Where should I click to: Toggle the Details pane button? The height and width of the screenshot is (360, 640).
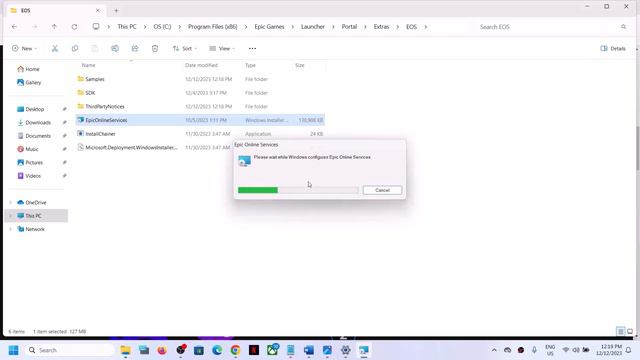click(x=613, y=49)
